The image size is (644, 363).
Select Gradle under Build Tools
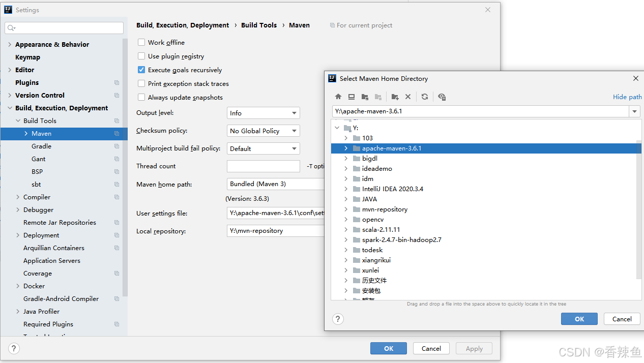coord(41,146)
